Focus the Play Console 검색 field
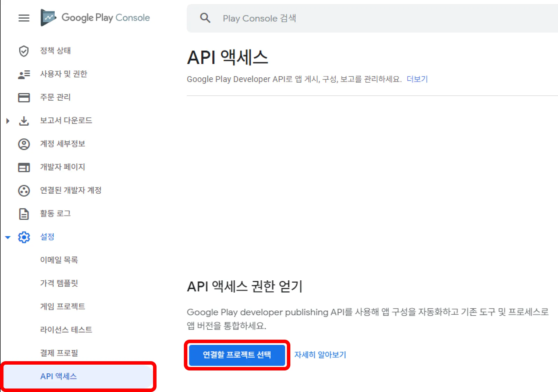Viewport: 558px width, 392px height. (x=372, y=18)
